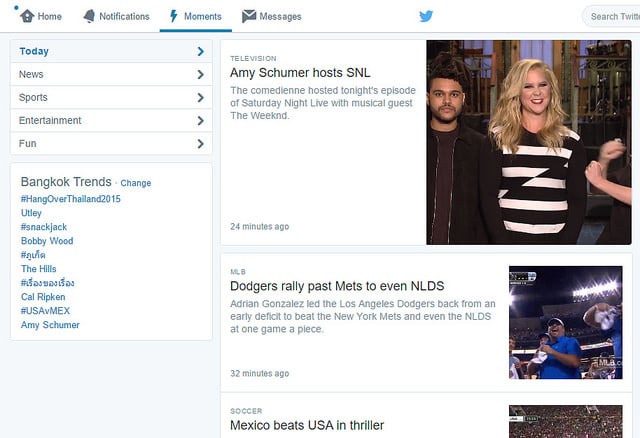Click the Adrian Gonzalez description text
This screenshot has height=438, width=640.
(x=363, y=316)
